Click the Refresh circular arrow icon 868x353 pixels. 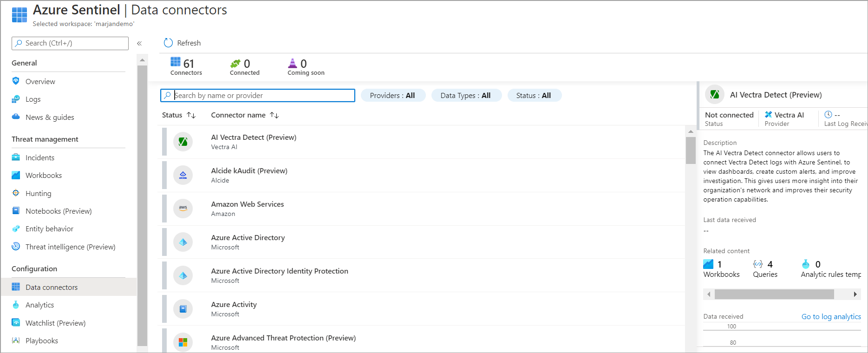[x=168, y=43]
